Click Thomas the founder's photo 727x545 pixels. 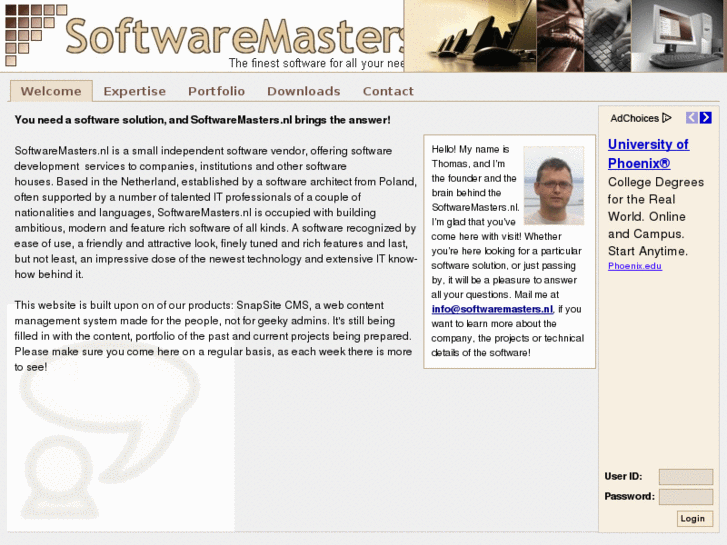pos(554,186)
